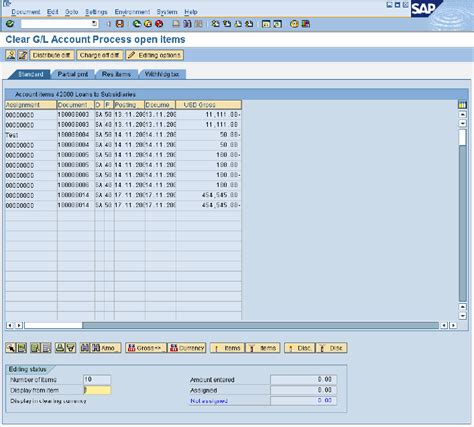This screenshot has height=427, width=474.
Task: Click the Currency button
Action: click(187, 348)
